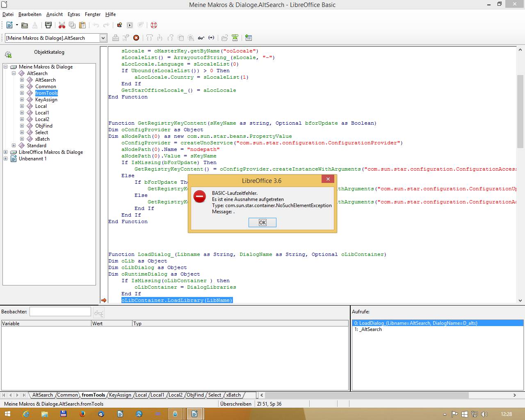Image resolution: width=525 pixels, height=420 pixels.
Task: Click the Remove Watch icon beside Beobachter
Action: tap(99, 313)
